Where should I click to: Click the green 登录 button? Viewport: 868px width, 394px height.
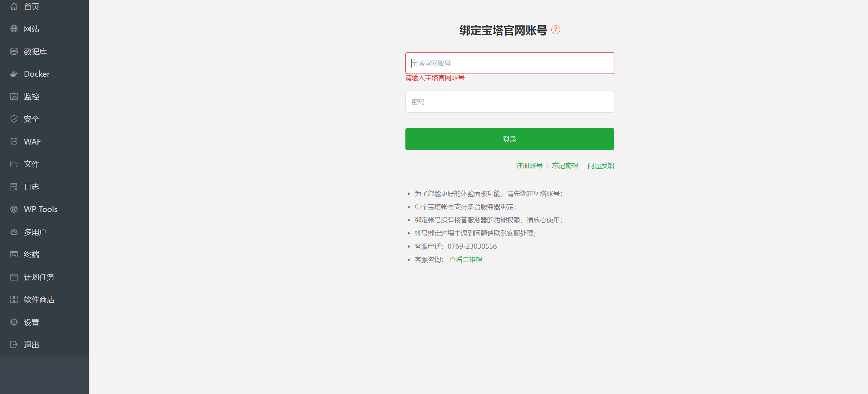point(510,139)
